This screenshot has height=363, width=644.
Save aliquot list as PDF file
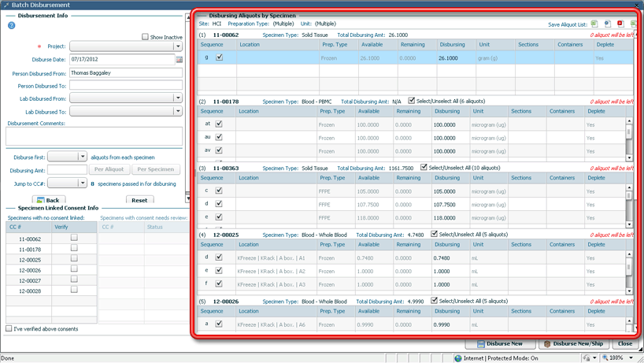(x=620, y=24)
